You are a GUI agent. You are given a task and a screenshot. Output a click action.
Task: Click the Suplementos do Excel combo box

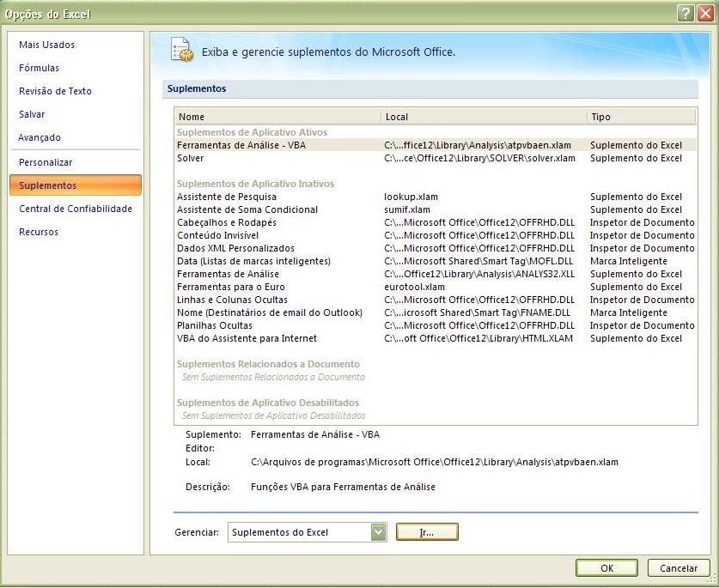click(x=308, y=532)
